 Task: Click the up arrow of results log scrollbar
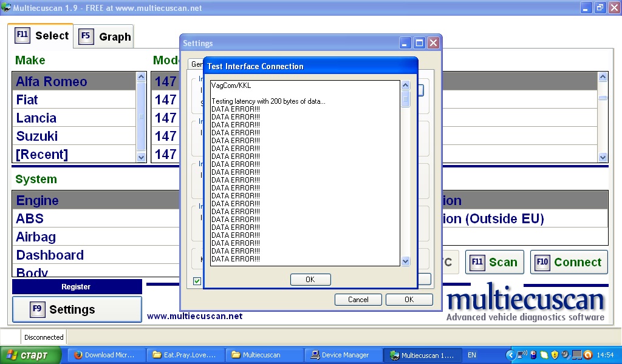[405, 85]
